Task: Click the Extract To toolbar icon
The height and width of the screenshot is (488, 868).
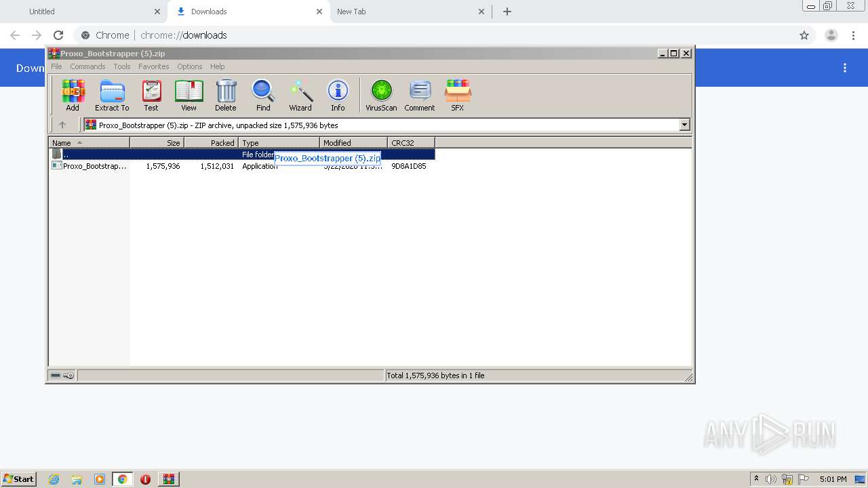Action: coord(112,95)
